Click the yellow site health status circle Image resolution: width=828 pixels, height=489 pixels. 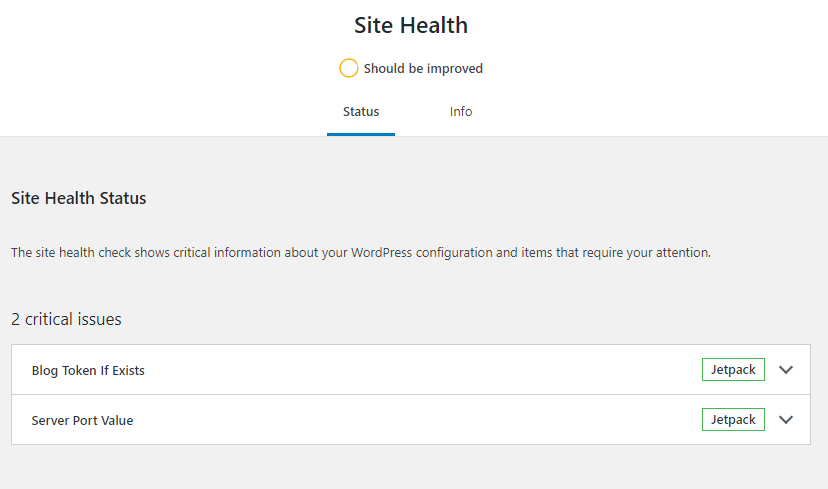[x=348, y=68]
